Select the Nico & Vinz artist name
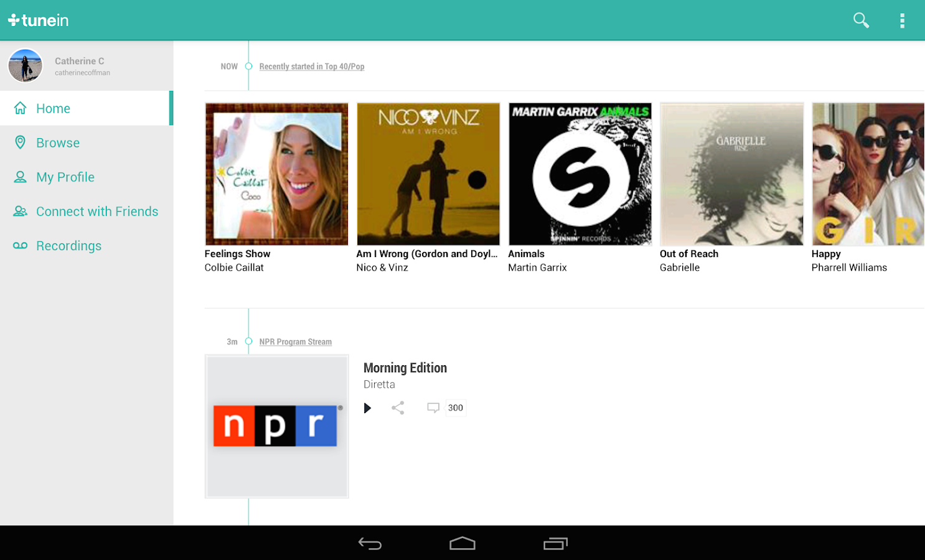Screen dimensions: 925x560 pyautogui.click(x=382, y=268)
